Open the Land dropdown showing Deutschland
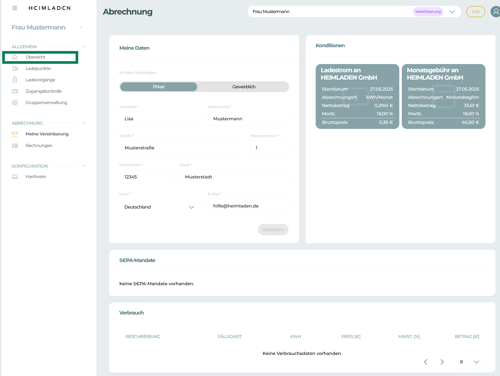The image size is (500, 376). click(160, 207)
